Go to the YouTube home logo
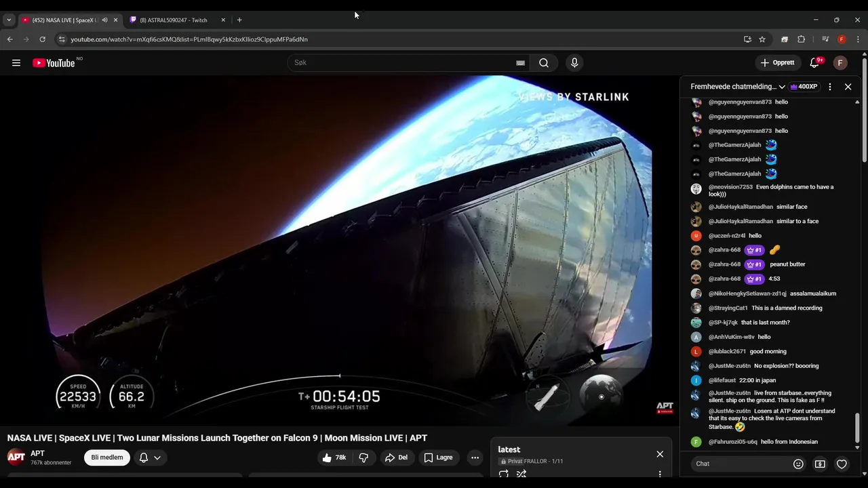The width and height of the screenshot is (868, 488). coord(54,63)
